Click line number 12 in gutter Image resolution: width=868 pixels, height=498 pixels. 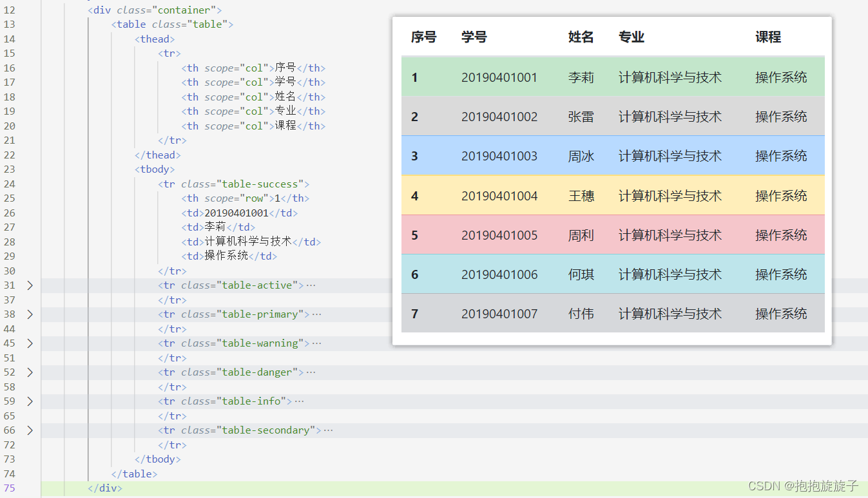pos(9,10)
